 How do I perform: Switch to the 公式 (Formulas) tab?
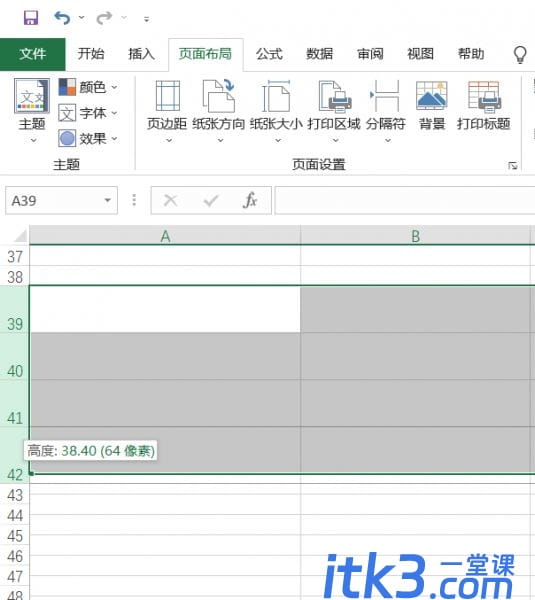pos(269,54)
